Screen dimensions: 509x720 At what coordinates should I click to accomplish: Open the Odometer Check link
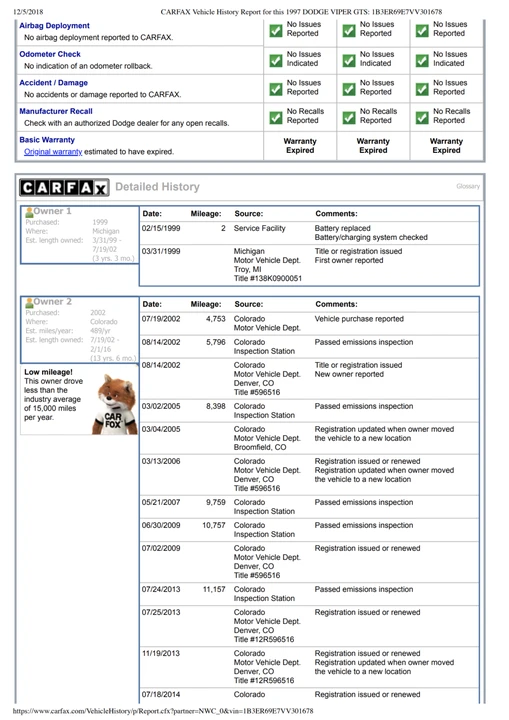click(50, 54)
